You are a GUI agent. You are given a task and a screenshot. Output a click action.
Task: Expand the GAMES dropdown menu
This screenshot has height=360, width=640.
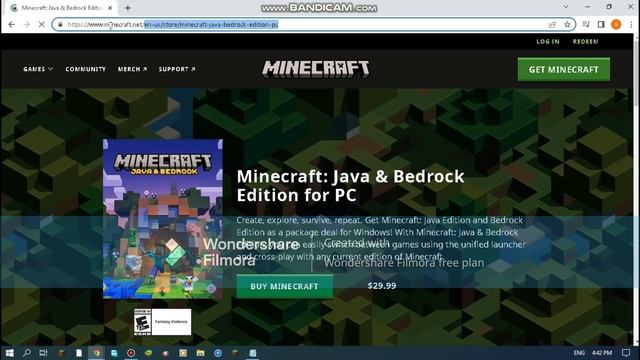(38, 69)
